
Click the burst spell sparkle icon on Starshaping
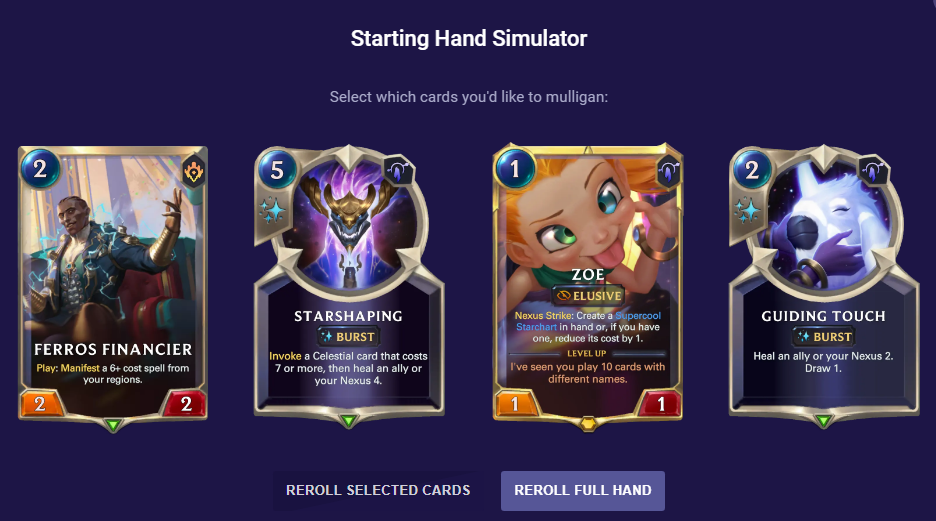click(273, 211)
